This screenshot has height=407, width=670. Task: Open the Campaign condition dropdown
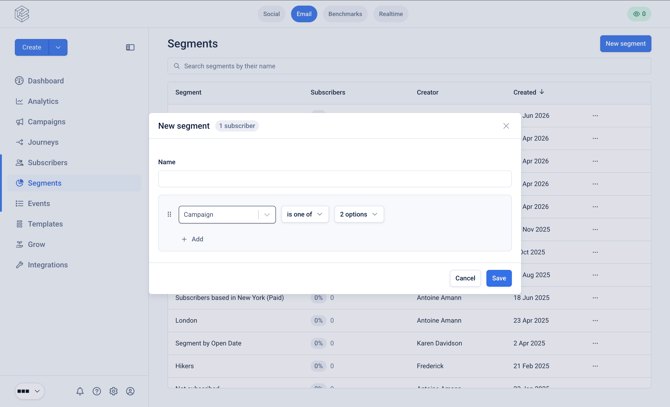pos(227,214)
